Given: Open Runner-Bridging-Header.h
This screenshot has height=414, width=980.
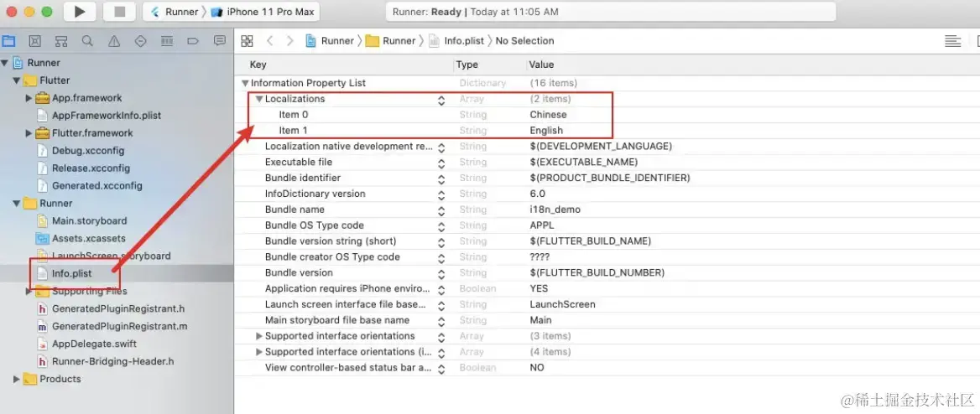Looking at the screenshot, I should (113, 361).
